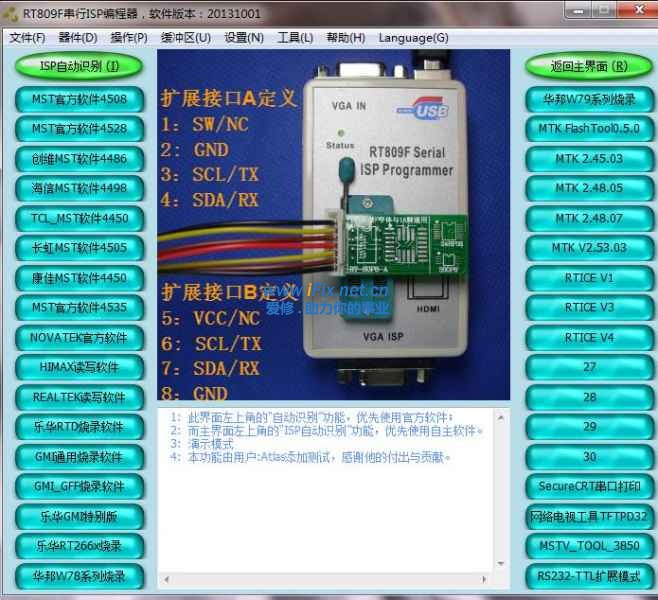The height and width of the screenshot is (600, 658).
Task: Launch MTK 2.45.03
Action: (x=589, y=159)
